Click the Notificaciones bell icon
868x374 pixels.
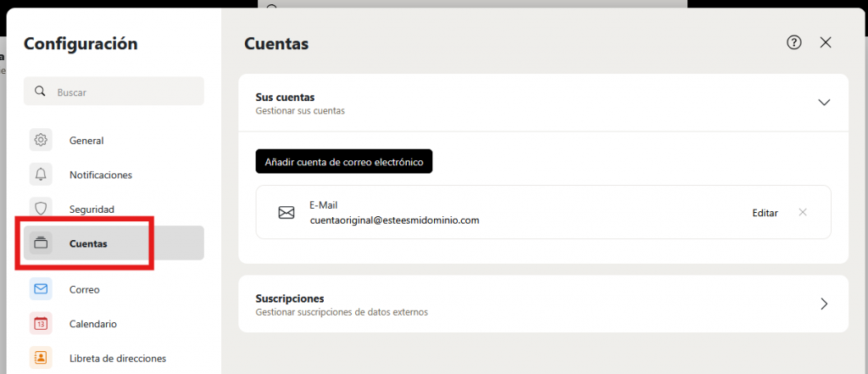pyautogui.click(x=41, y=175)
